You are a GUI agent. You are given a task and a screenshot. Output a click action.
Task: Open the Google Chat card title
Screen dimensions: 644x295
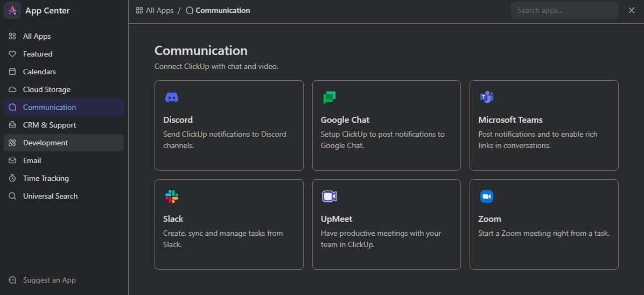[x=345, y=120]
